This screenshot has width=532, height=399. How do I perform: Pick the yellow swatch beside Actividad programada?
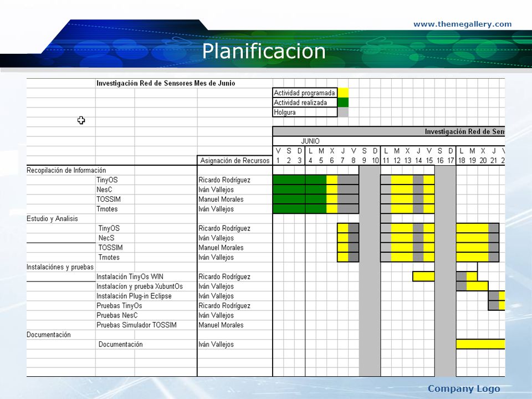tap(343, 93)
